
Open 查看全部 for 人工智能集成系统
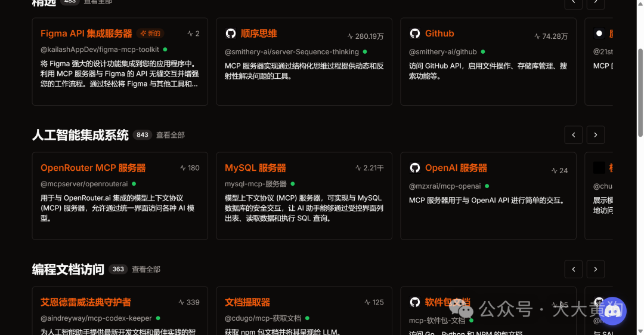[171, 135]
